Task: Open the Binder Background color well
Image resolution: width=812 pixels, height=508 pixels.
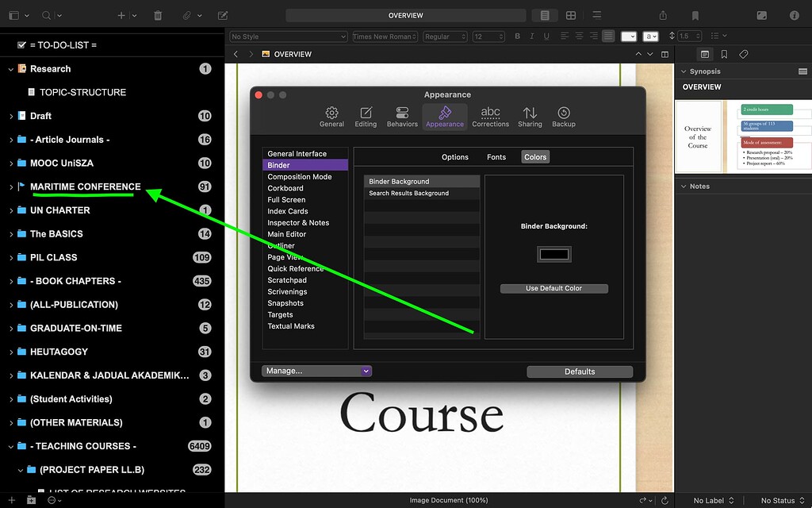Action: point(553,253)
